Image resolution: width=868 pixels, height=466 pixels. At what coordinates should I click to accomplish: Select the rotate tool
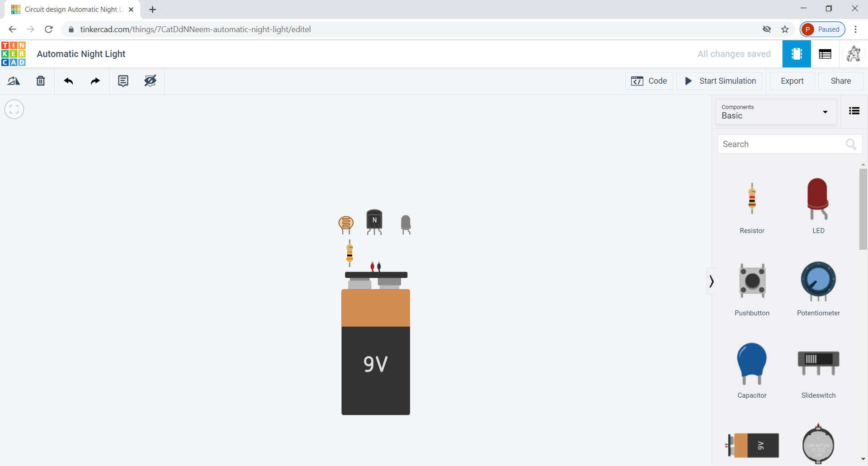[14, 81]
